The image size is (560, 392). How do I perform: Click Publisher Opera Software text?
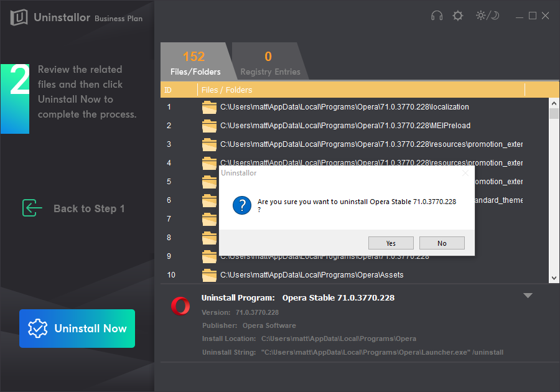pos(249,325)
